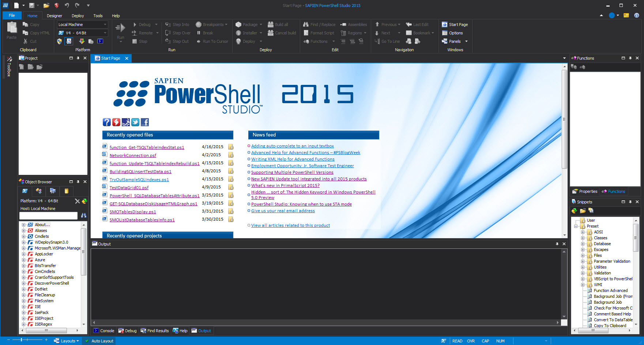644x345 pixels.
Task: Open 'Writing XML Help for Advanced Functions' article
Action: point(293,159)
